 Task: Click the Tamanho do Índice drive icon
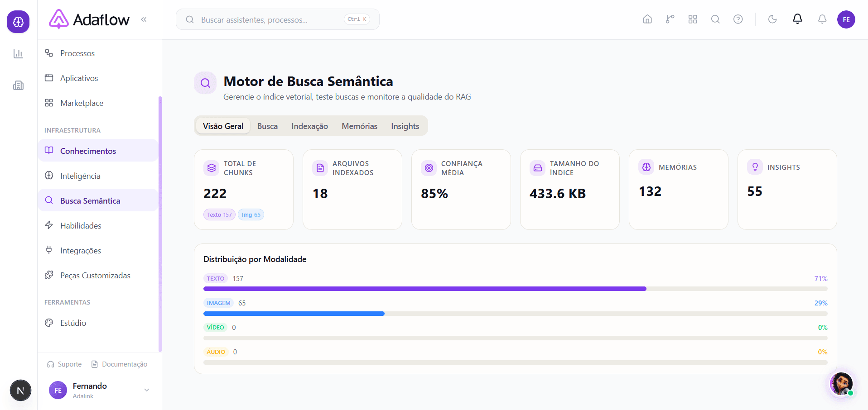click(538, 168)
